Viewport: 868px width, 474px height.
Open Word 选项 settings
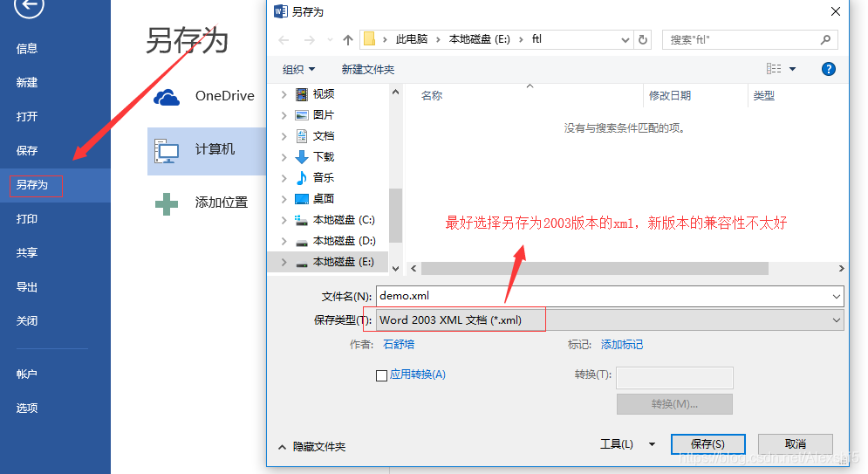(26, 409)
